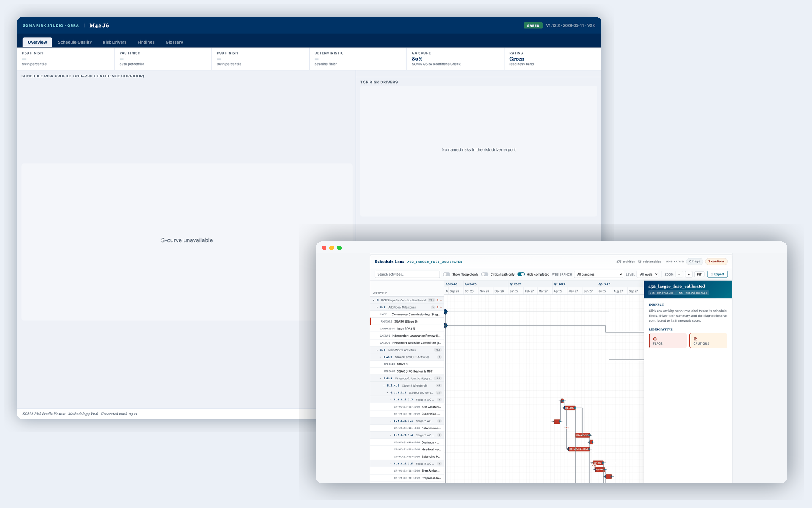Select the Issue RPA (4) activity
Viewport: 812px width, 508px height.
tap(407, 329)
